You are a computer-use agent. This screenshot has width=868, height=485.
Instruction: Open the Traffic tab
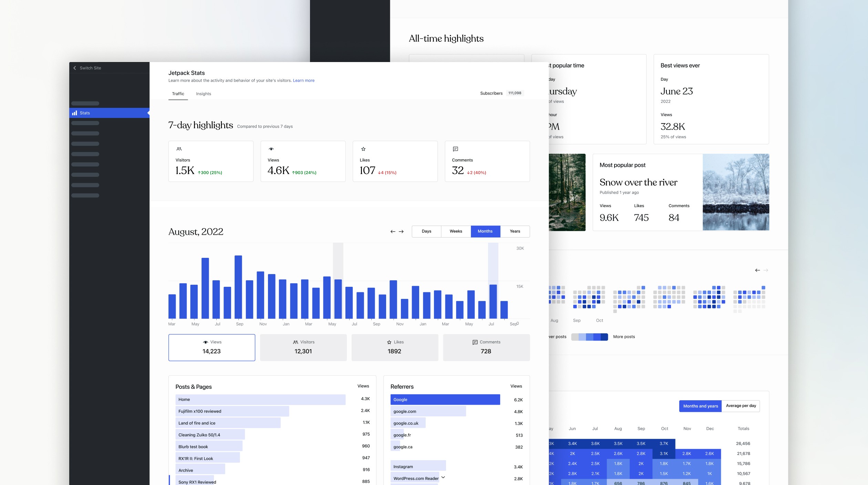click(x=178, y=94)
